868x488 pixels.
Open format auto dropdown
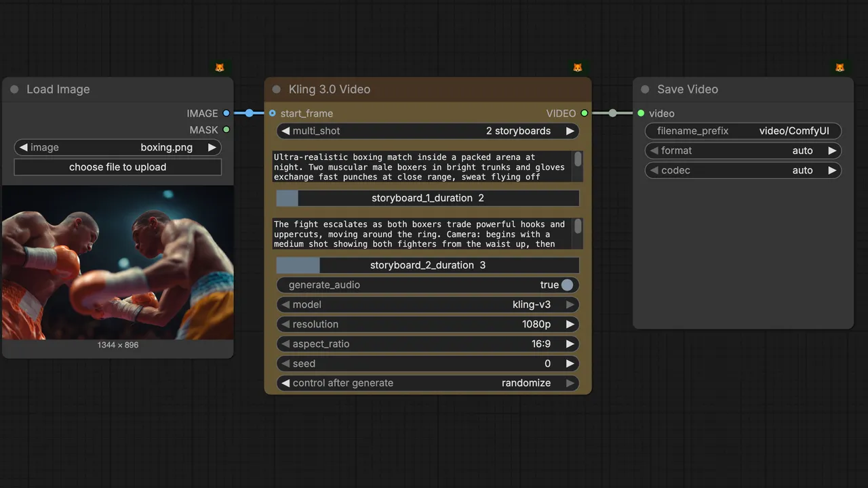click(x=743, y=150)
